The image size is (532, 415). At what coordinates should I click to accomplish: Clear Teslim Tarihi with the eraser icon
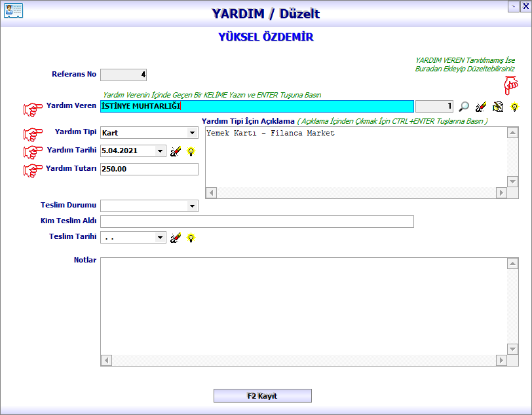pos(175,238)
